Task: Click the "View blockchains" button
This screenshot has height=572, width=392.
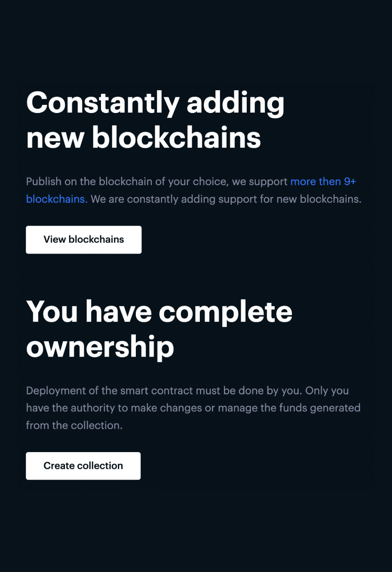Action: [83, 240]
